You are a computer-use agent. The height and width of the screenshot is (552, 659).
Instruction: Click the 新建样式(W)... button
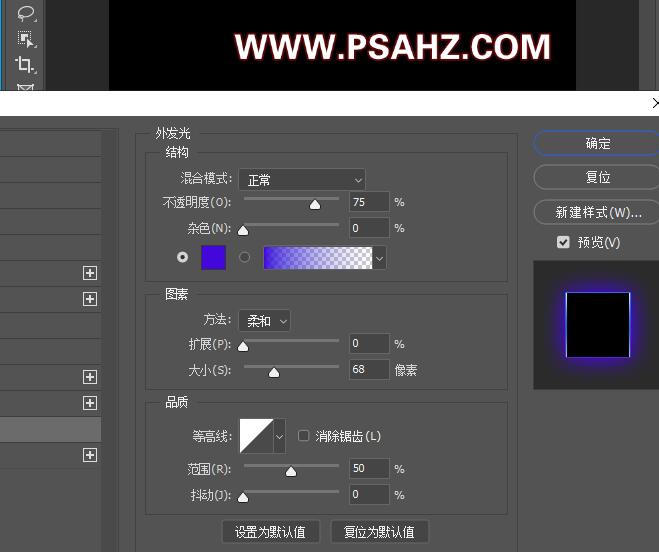[597, 212]
